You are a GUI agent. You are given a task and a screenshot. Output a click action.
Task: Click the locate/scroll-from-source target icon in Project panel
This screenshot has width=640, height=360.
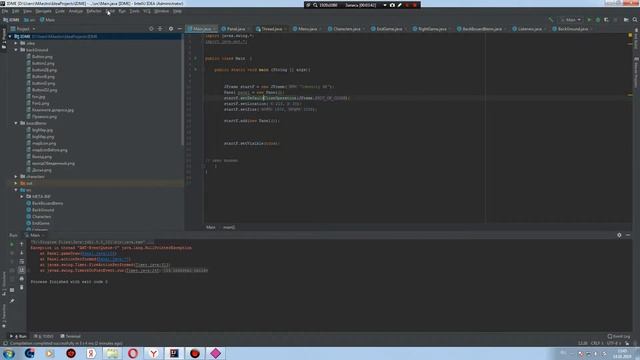tap(151, 29)
